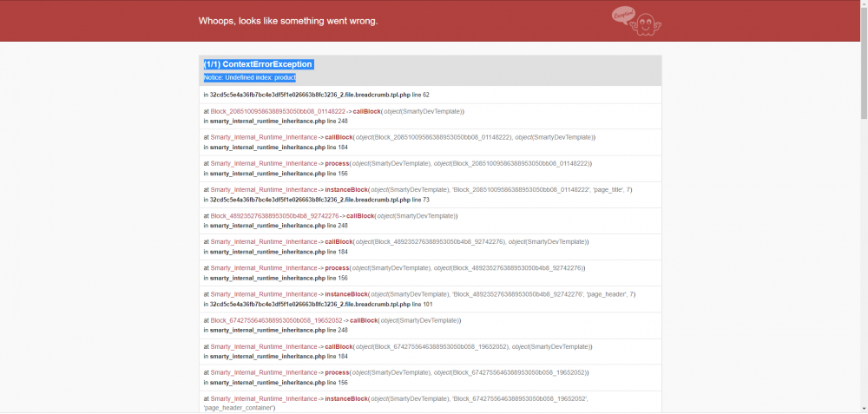868x414 pixels.
Task: Click 'callBlock' after Block_2085…01148222 link
Action: (x=366, y=111)
